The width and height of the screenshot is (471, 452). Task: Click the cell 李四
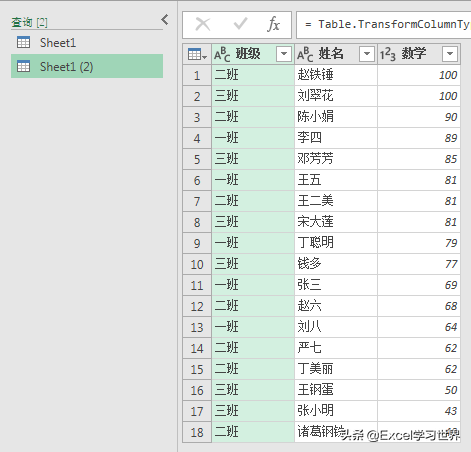point(336,138)
